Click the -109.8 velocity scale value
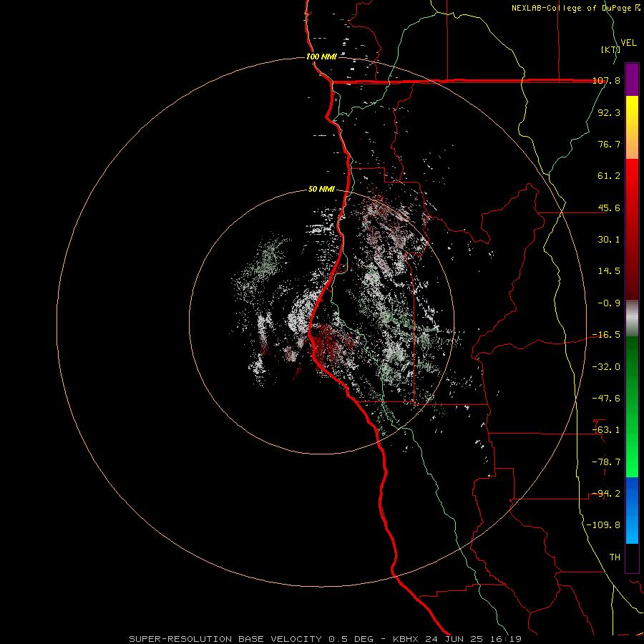Image resolution: width=644 pixels, height=644 pixels. tap(603, 525)
